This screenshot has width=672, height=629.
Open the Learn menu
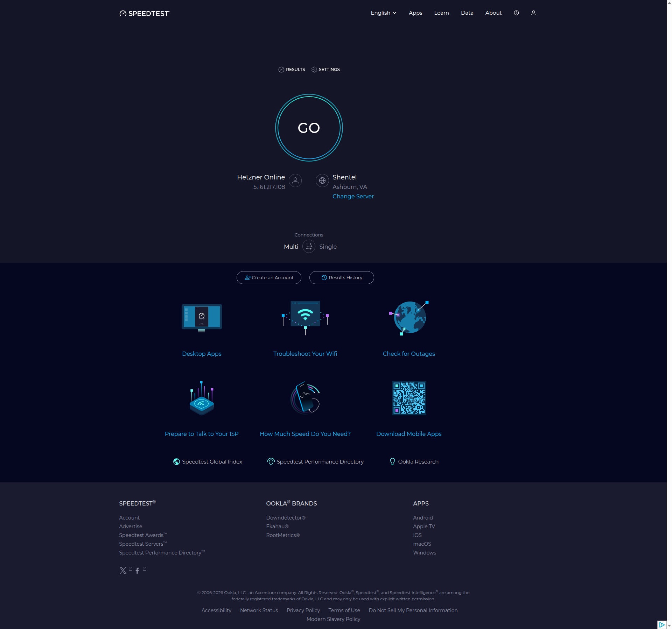coord(441,13)
